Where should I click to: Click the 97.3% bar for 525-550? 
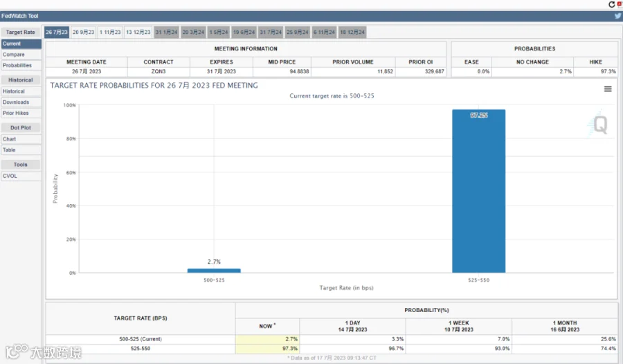478,191
